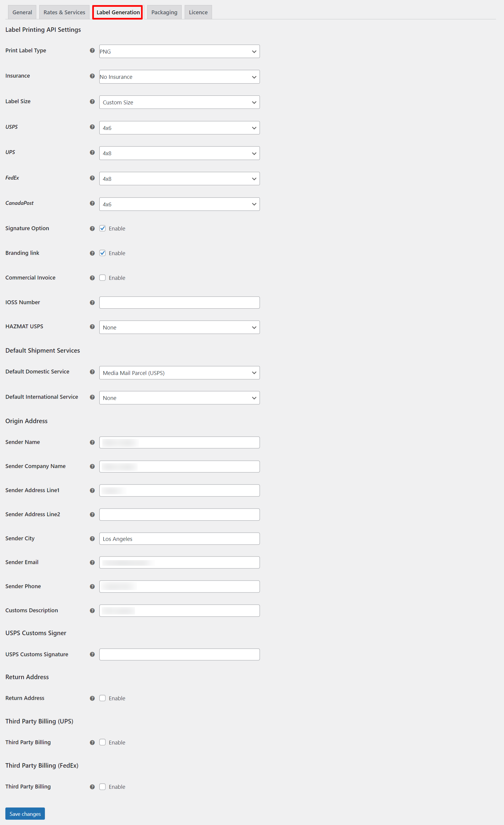The image size is (504, 825).
Task: Click the Label Size help icon
Action: pos(92,101)
